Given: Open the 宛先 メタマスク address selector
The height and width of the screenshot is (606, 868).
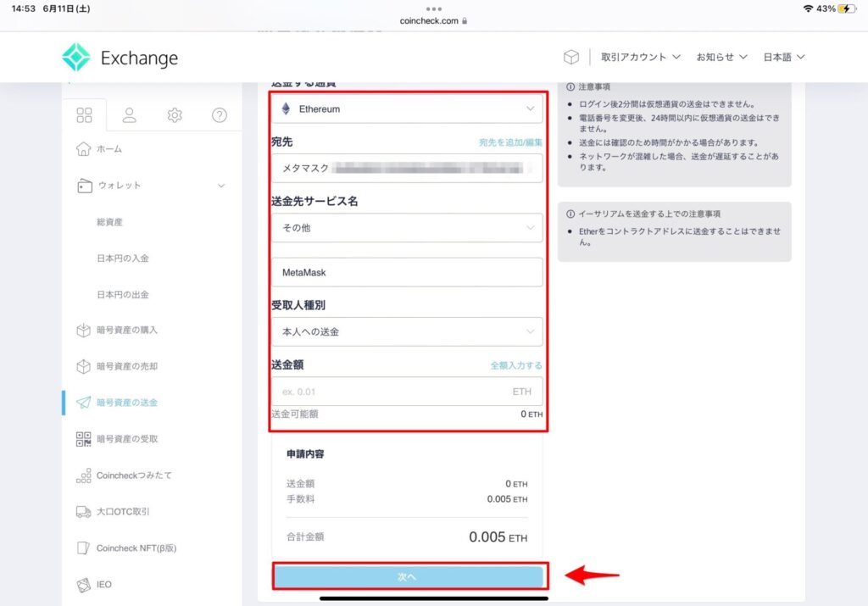Looking at the screenshot, I should click(x=407, y=169).
